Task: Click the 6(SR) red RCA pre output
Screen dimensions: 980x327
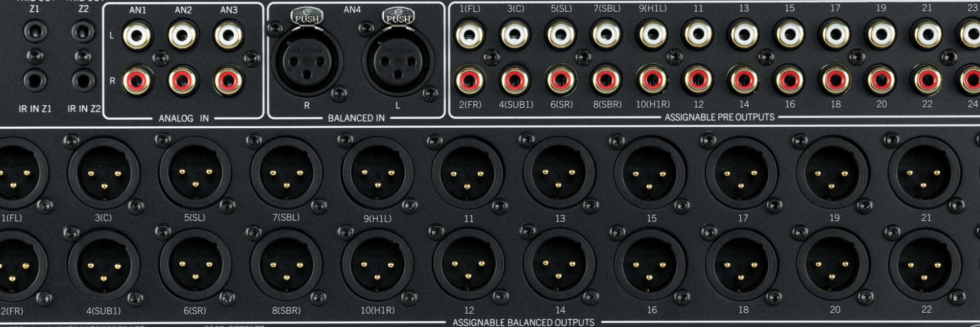Action: 561,80
